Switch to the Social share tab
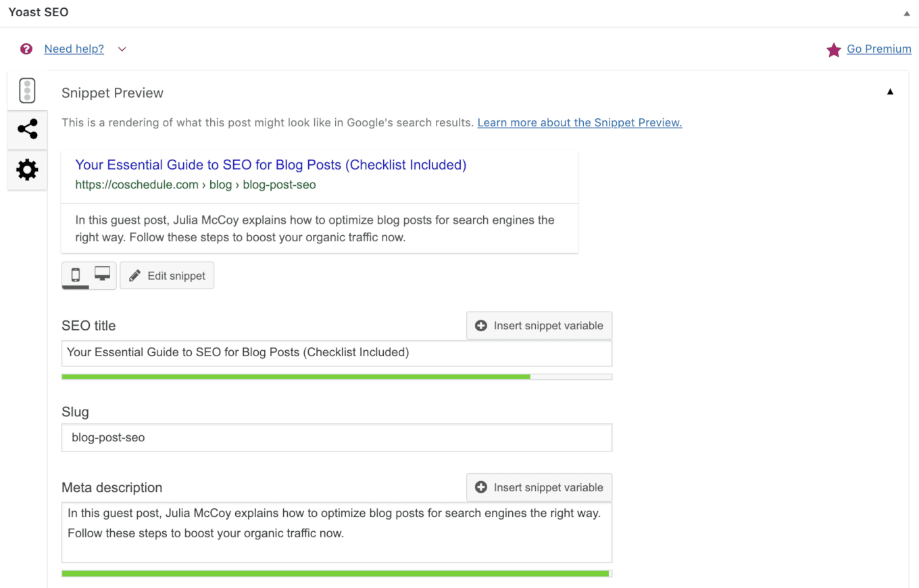This screenshot has height=588, width=919. point(27,130)
